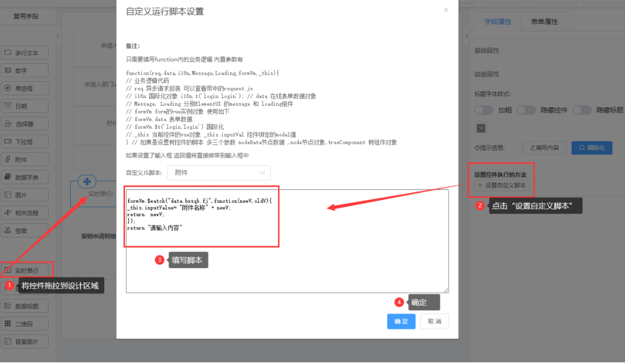Click the blue 国际化 button
Image resolution: width=625 pixels, height=364 pixels.
tap(592, 148)
